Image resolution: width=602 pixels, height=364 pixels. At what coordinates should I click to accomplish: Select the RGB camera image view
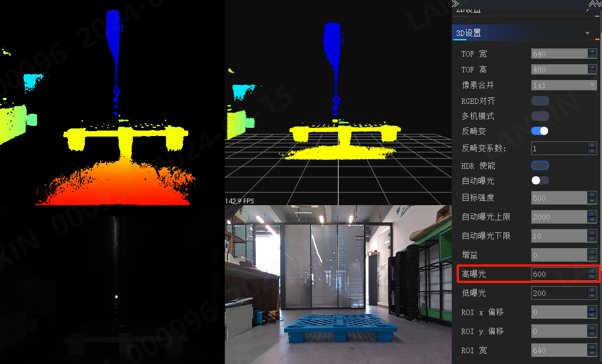pos(338,285)
